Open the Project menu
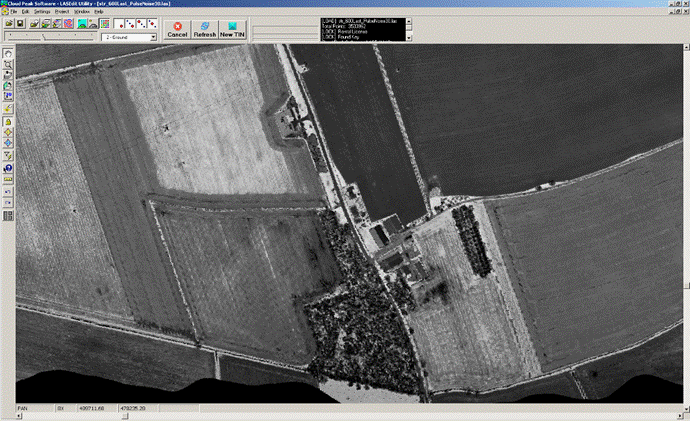 pos(62,11)
